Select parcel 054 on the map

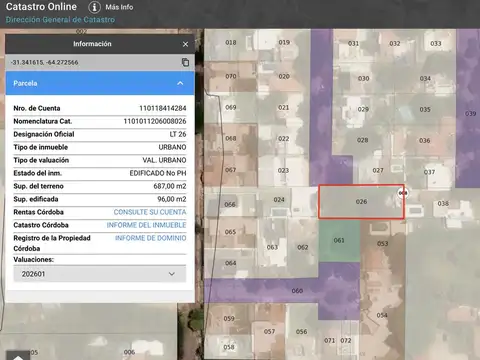382,315
